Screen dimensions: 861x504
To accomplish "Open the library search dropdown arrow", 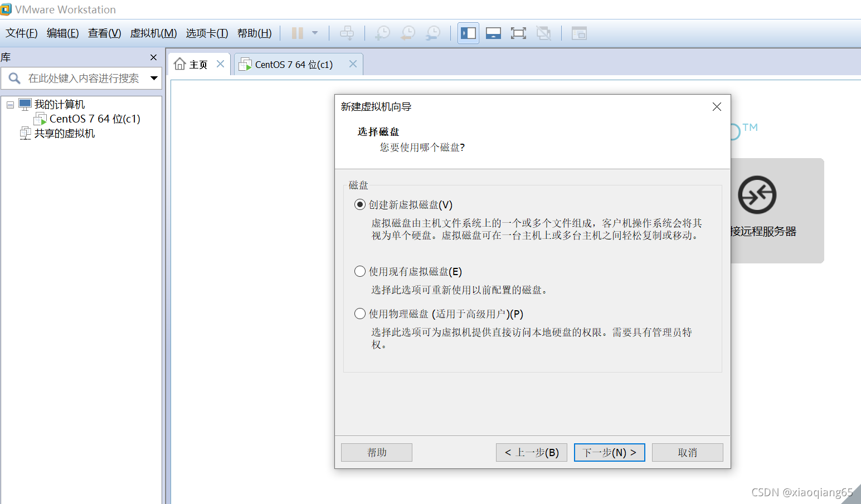I will click(x=154, y=79).
